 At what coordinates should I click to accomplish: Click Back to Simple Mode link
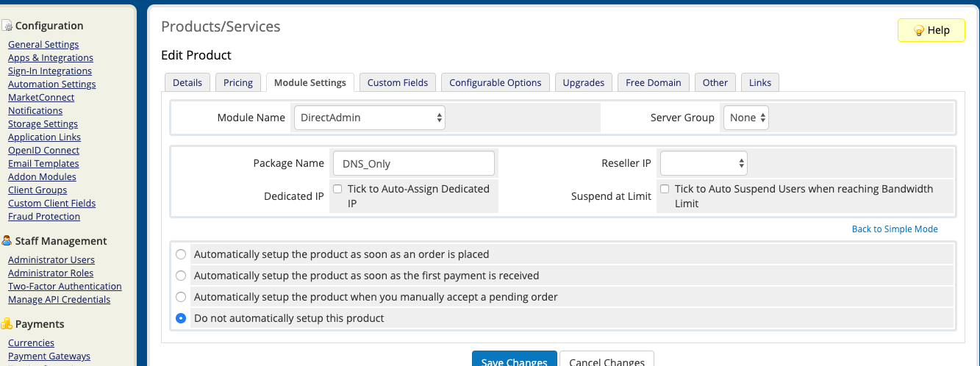coord(895,229)
